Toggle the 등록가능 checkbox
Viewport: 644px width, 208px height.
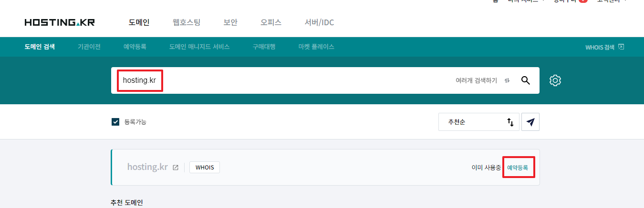[115, 122]
